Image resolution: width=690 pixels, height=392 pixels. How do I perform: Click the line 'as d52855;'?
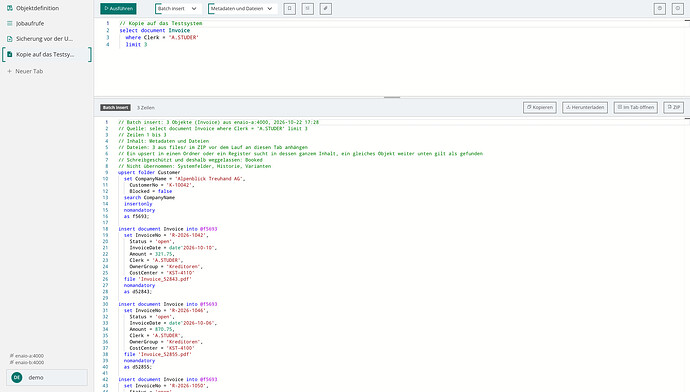pos(138,367)
